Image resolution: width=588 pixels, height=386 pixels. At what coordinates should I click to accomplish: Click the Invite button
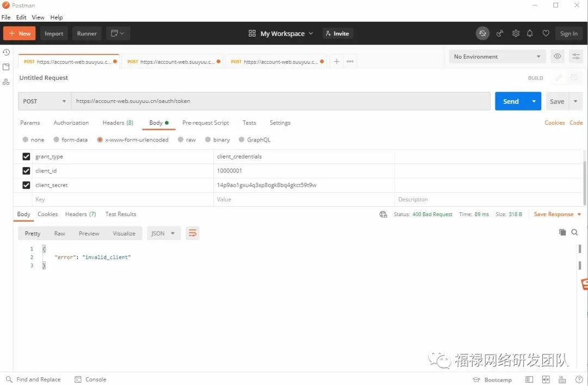[x=338, y=33]
